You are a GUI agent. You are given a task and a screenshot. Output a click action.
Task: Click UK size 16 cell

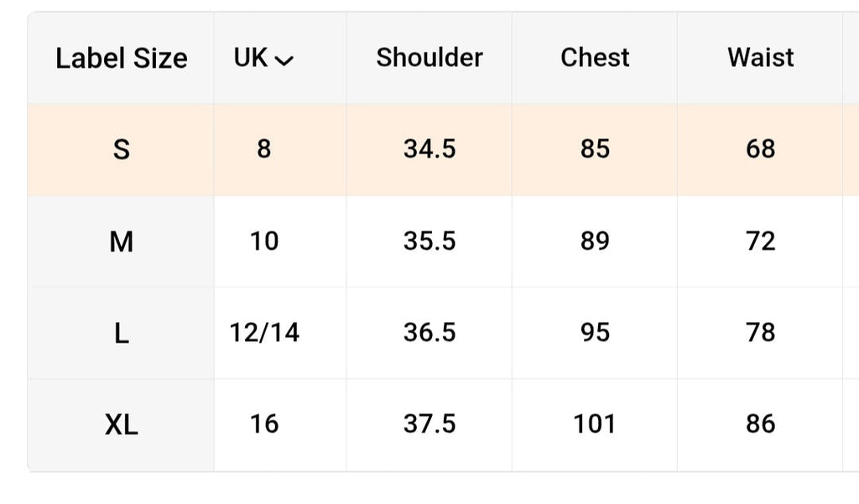click(264, 424)
